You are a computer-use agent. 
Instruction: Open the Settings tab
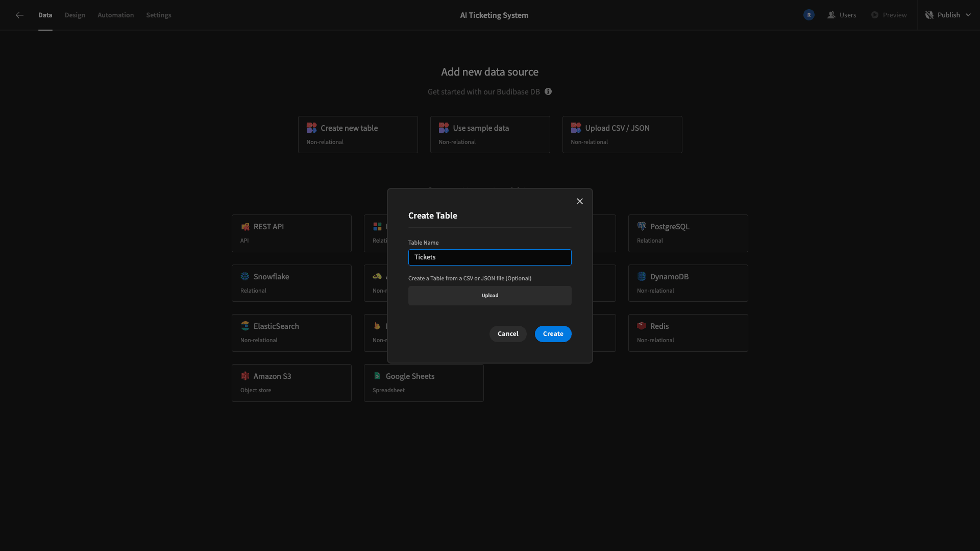[159, 15]
